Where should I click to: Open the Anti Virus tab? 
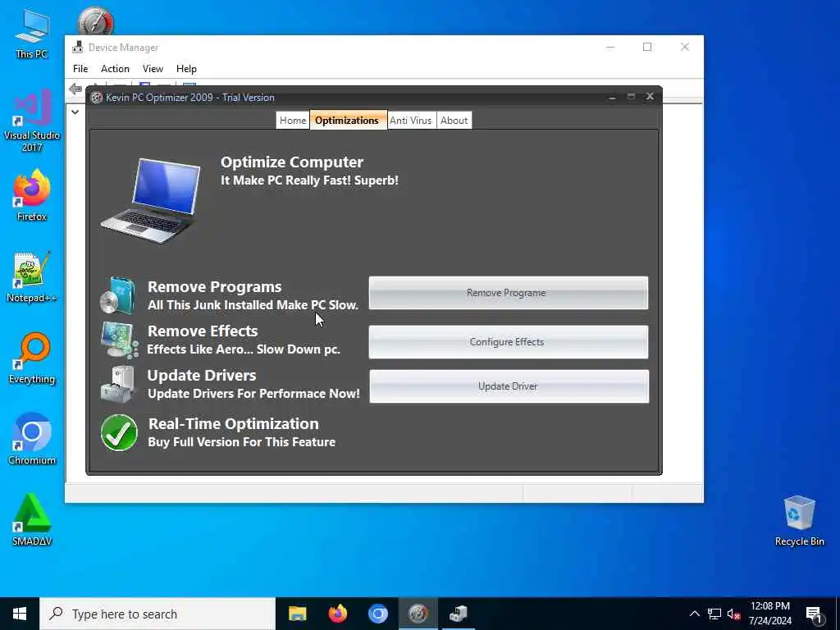(410, 121)
